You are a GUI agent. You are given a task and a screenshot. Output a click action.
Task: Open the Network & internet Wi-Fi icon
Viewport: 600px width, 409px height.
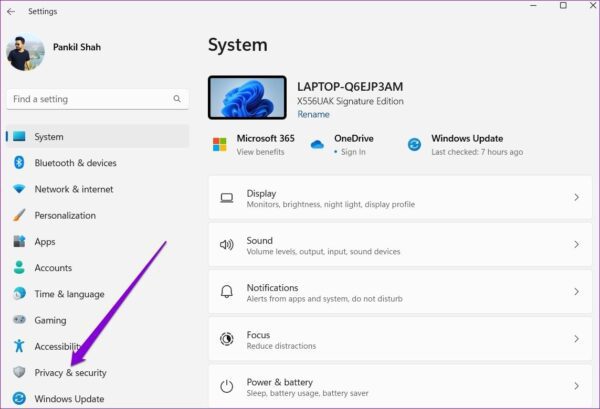pos(19,189)
